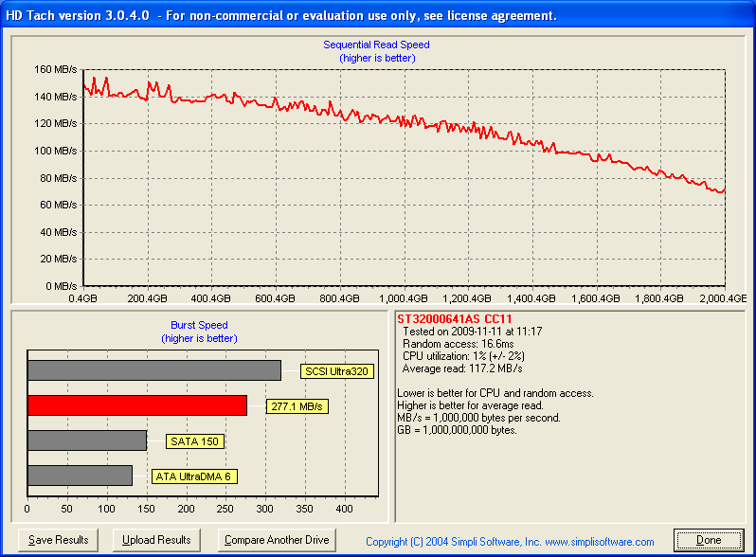Open the www.simplisoftware.com link
The image size is (756, 557).
[599, 542]
